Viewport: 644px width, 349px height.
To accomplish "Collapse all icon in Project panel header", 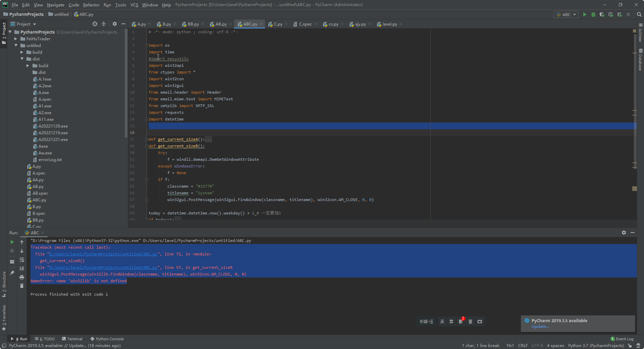I will [104, 24].
